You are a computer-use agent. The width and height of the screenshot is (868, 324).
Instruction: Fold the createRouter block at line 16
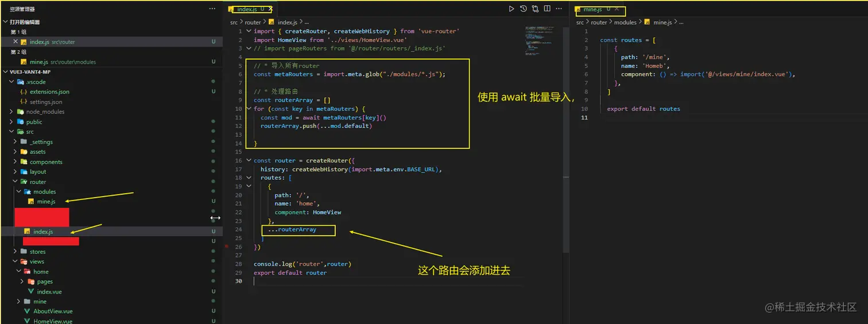coord(249,160)
